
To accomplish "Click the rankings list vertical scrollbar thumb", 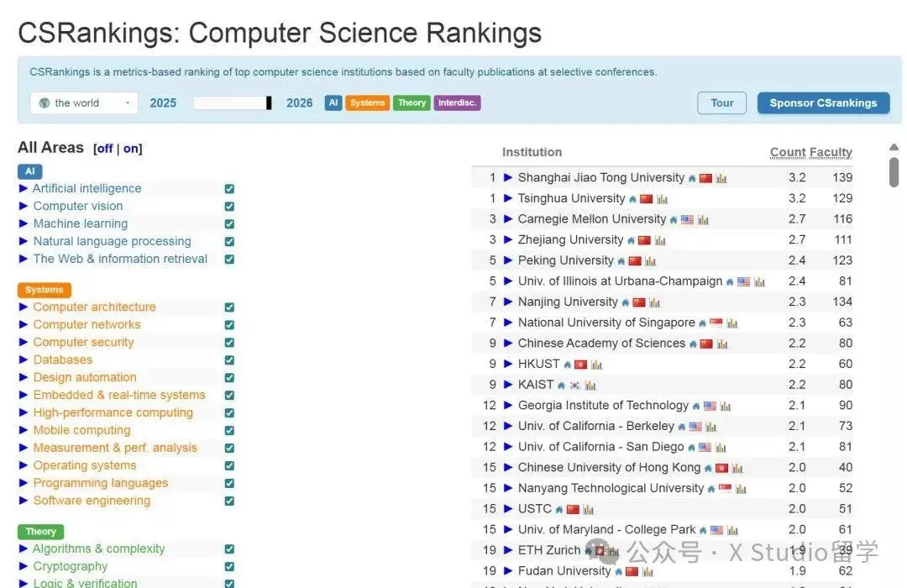I will 894,172.
